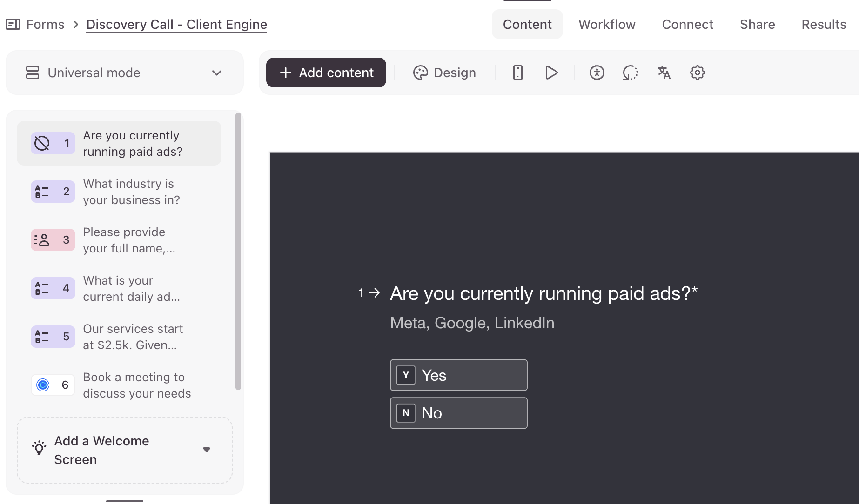Open the Design panel button
The height and width of the screenshot is (504, 859).
[444, 73]
